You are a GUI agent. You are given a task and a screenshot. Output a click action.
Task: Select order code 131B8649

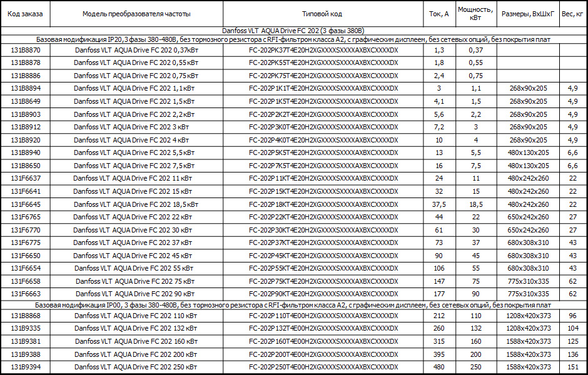(26, 101)
